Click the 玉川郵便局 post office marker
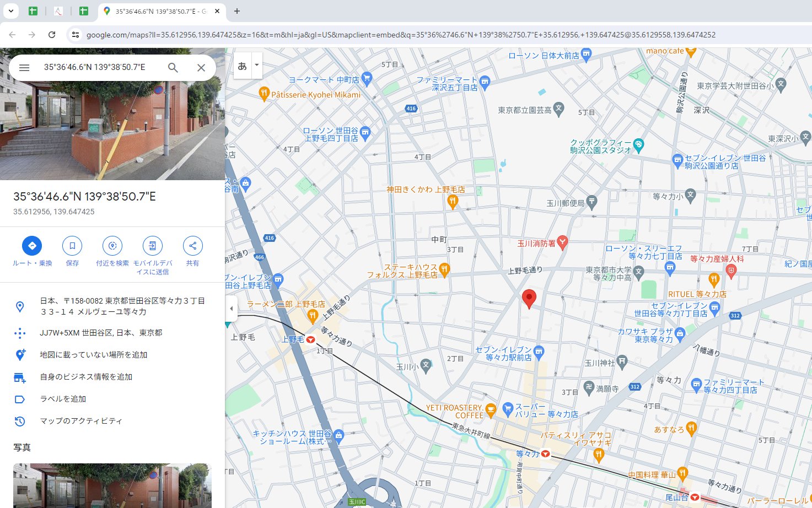The image size is (812, 508). (x=591, y=201)
